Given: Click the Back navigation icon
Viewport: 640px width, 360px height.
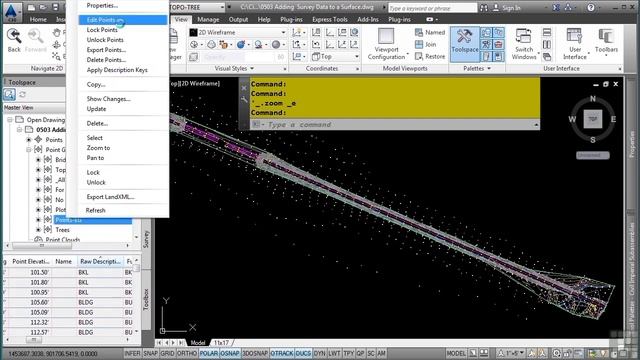Looking at the screenshot, I should [14, 40].
